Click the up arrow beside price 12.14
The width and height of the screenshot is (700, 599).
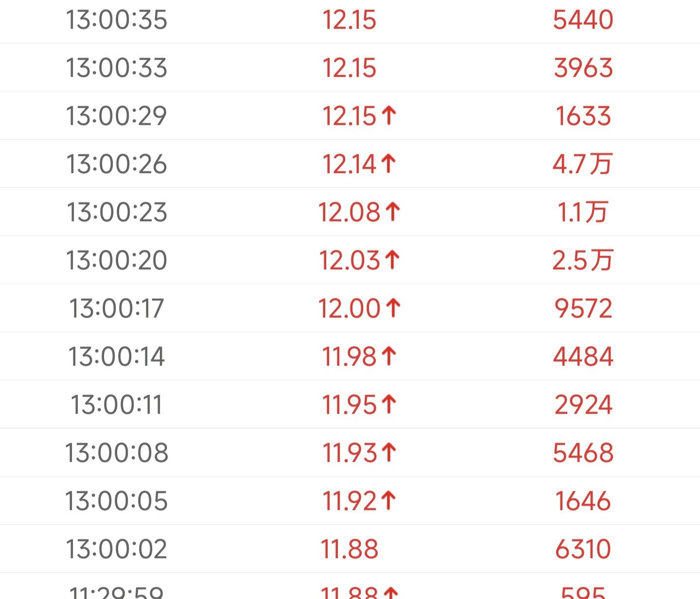tap(388, 164)
